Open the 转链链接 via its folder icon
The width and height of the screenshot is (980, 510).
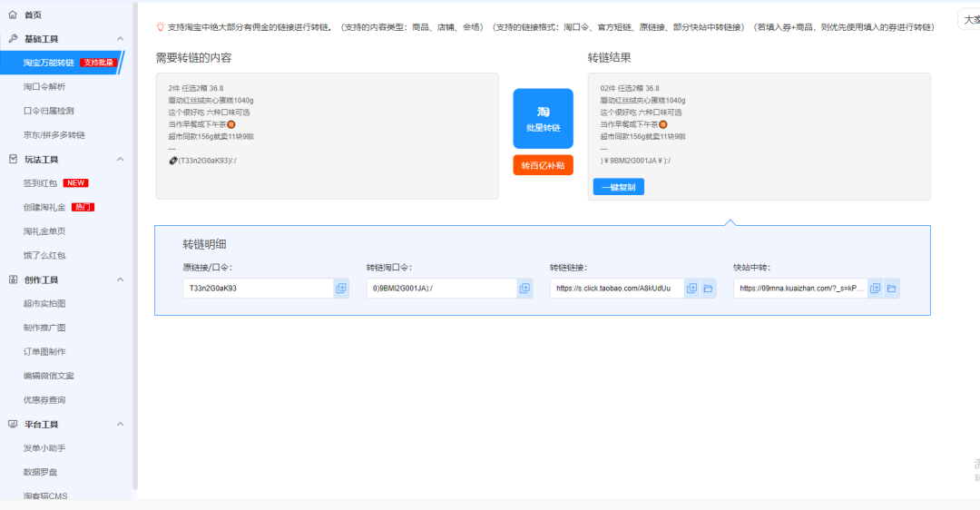tap(708, 289)
